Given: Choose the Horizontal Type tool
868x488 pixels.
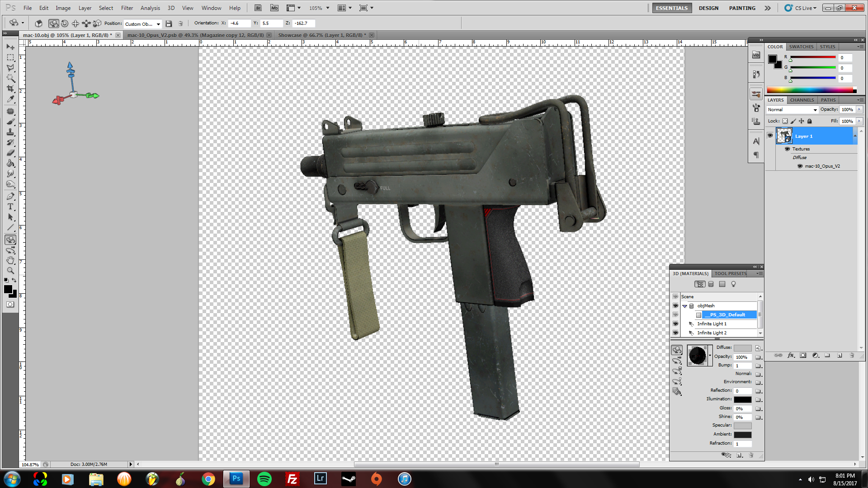Looking at the screenshot, I should pos(10,206).
